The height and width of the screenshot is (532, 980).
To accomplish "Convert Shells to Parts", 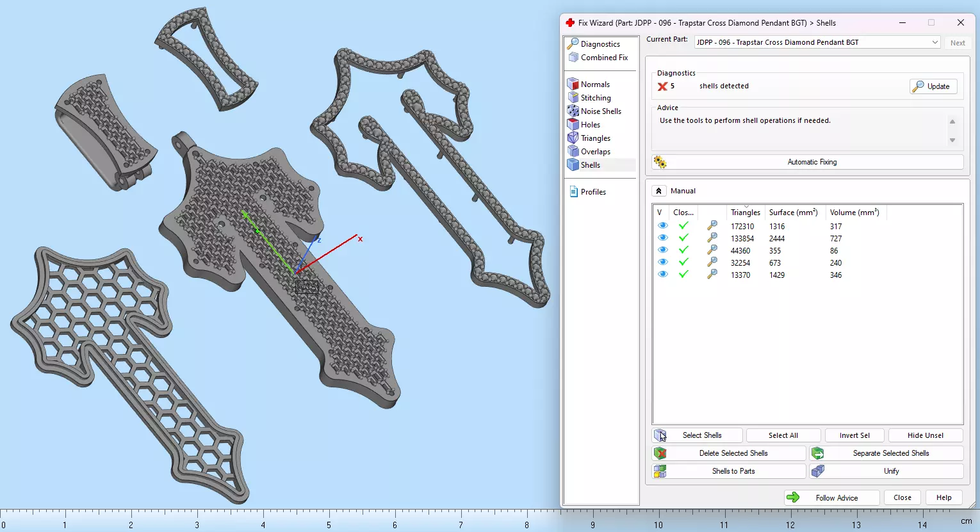I will (x=729, y=471).
